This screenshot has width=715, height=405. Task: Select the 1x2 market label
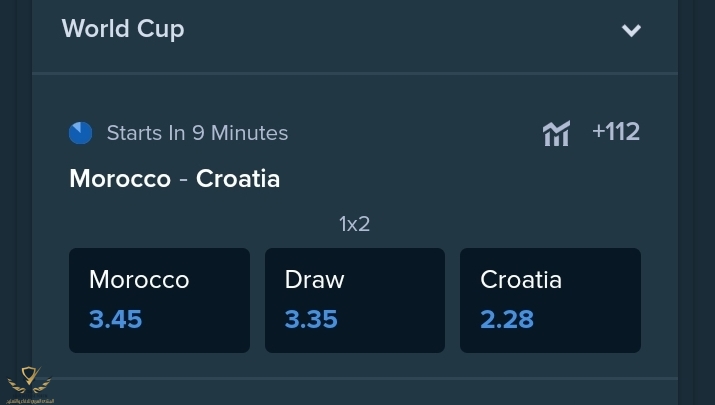coord(354,224)
